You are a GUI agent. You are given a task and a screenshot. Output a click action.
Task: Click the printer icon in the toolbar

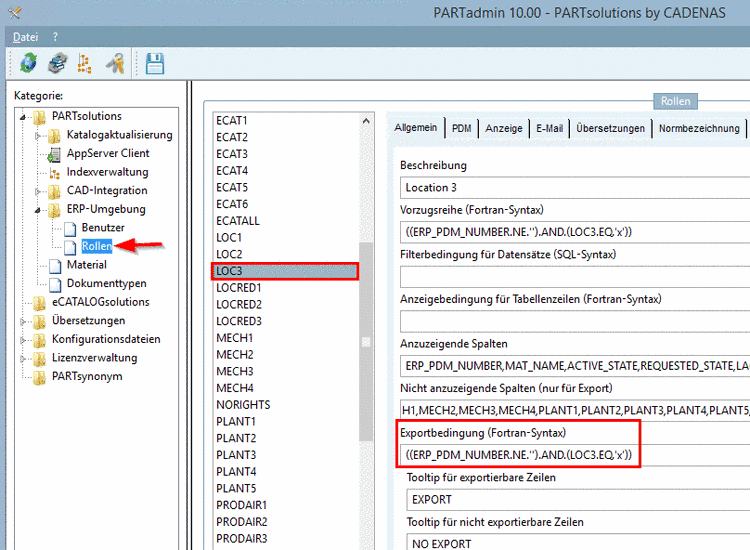(57, 64)
